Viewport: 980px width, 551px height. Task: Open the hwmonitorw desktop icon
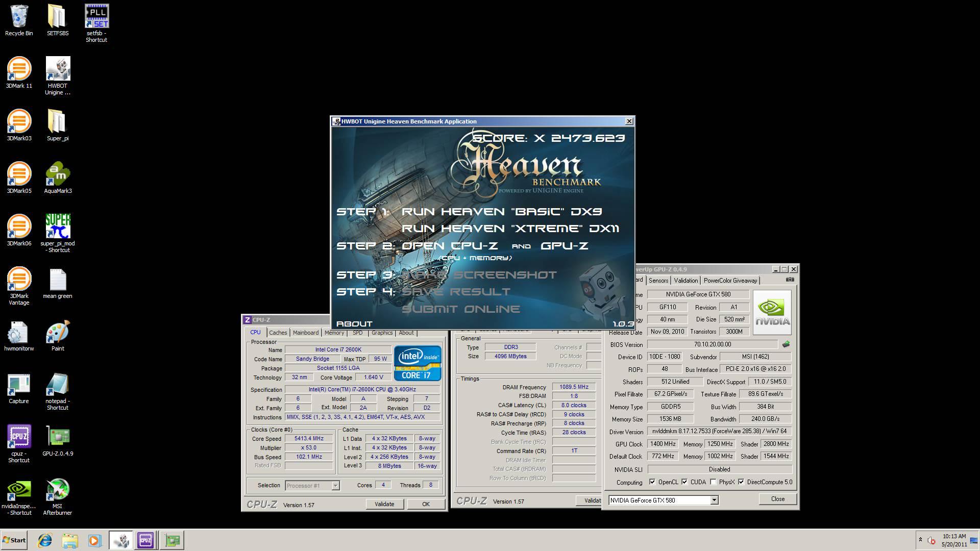click(19, 336)
